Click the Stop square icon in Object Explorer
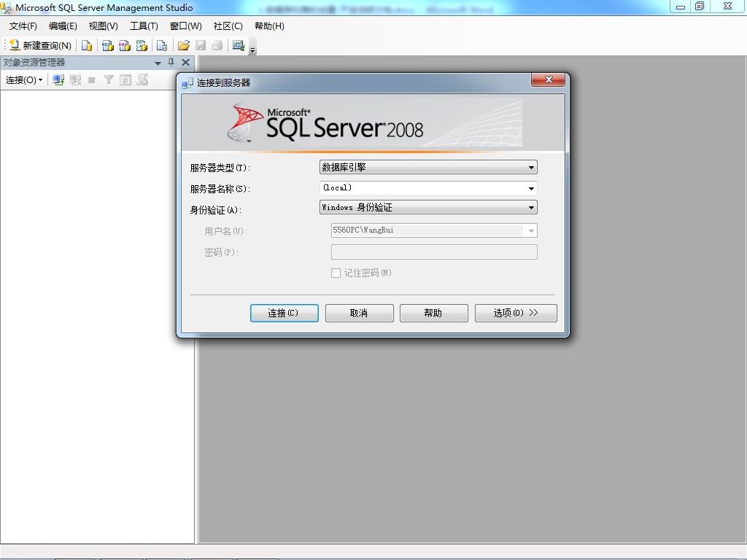747x560 pixels. 92,80
